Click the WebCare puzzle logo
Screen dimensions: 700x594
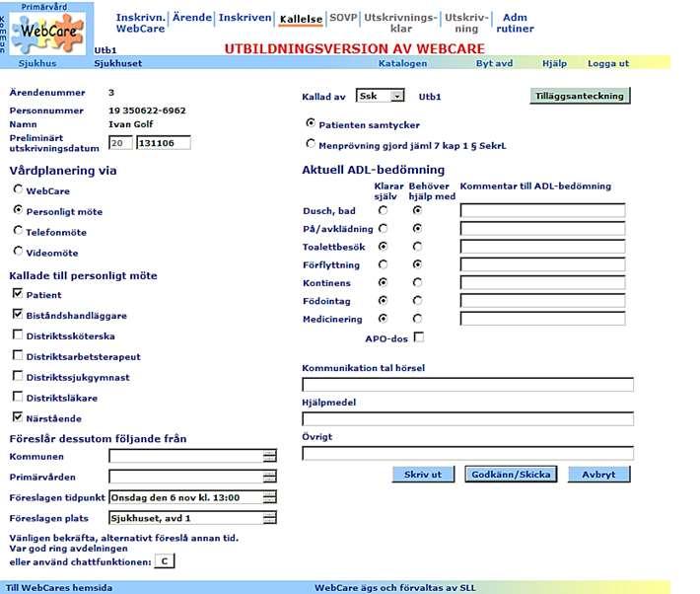pos(47,34)
